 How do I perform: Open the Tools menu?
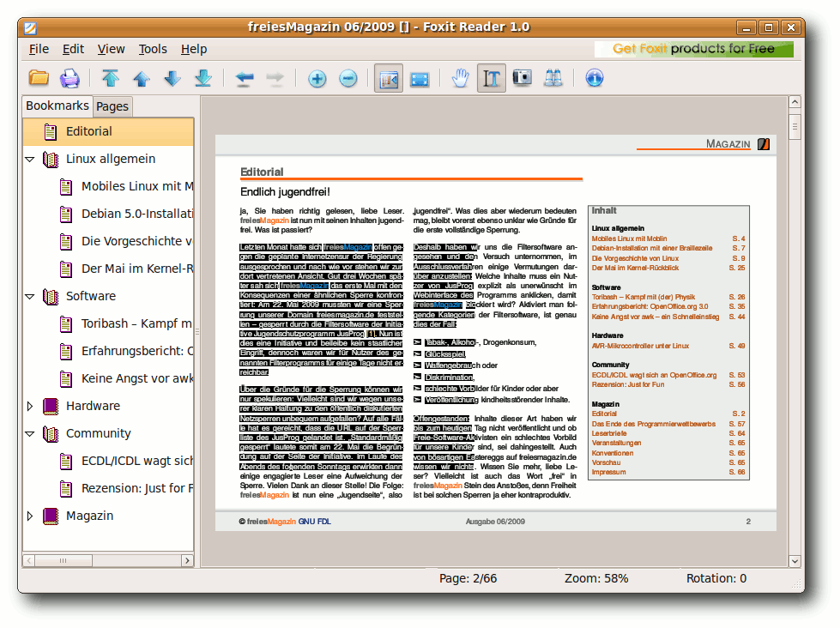pyautogui.click(x=153, y=49)
